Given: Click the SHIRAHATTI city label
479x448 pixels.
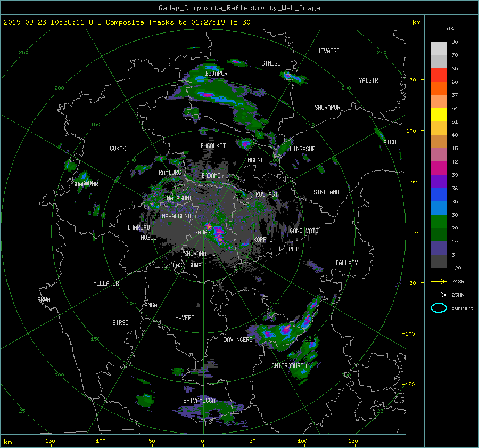Looking at the screenshot, I should coord(200,254).
